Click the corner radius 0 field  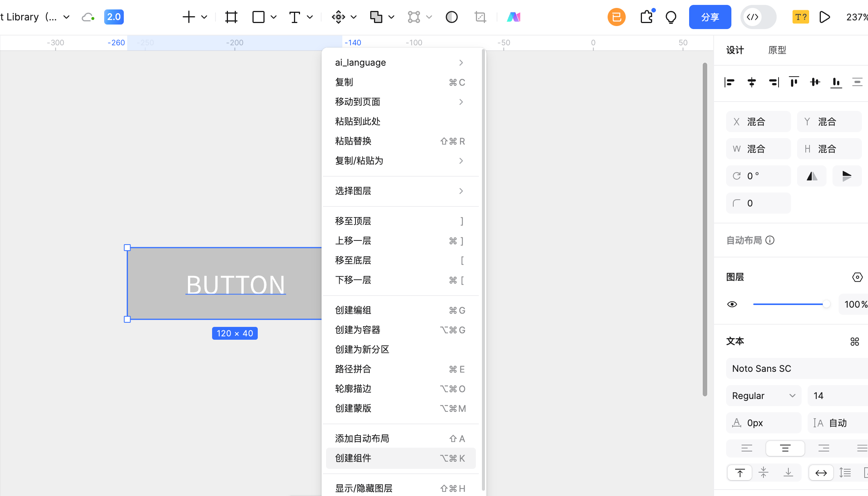(758, 203)
